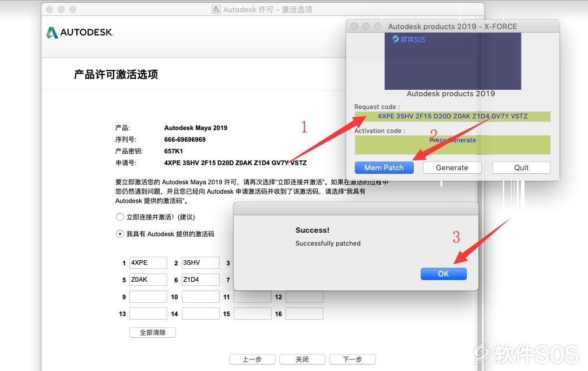Click empty activation code field 13

(x=148, y=314)
